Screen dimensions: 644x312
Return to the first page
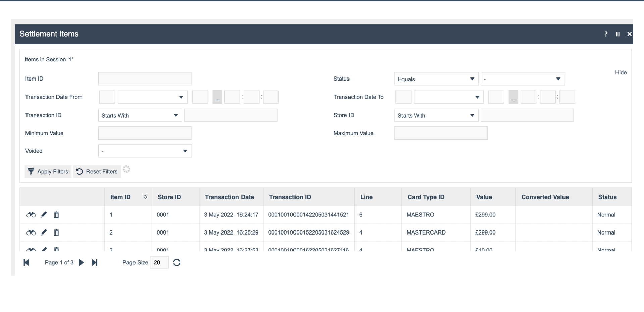pyautogui.click(x=26, y=262)
